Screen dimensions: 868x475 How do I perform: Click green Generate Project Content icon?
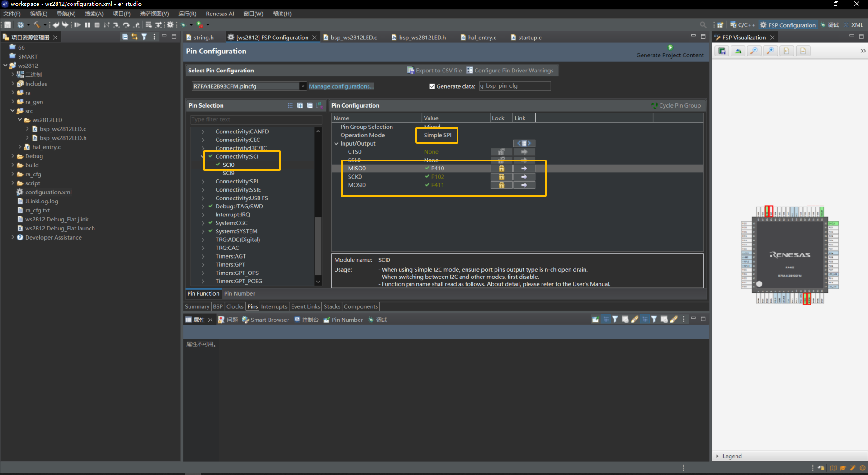670,47
